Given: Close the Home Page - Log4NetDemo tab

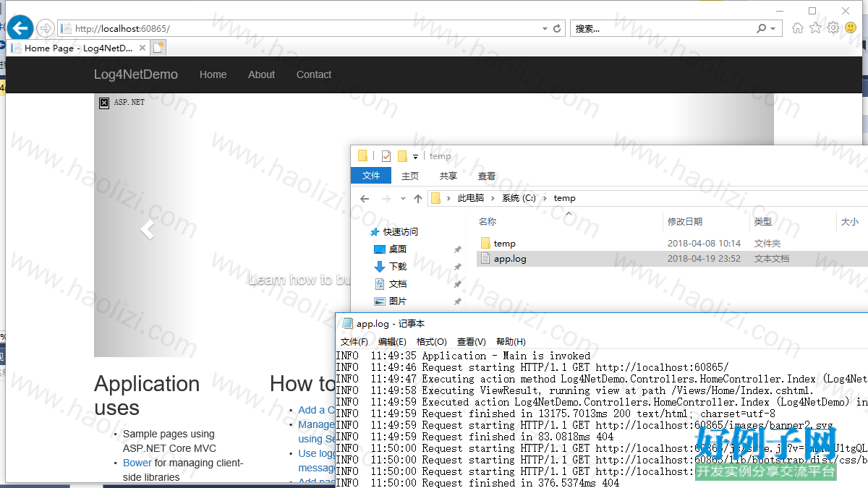Looking at the screenshot, I should coord(142,48).
